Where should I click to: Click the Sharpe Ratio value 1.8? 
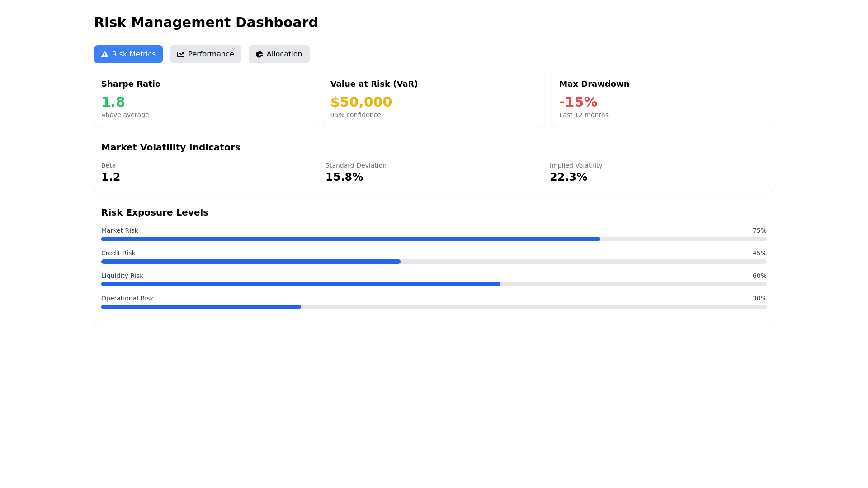pos(113,102)
